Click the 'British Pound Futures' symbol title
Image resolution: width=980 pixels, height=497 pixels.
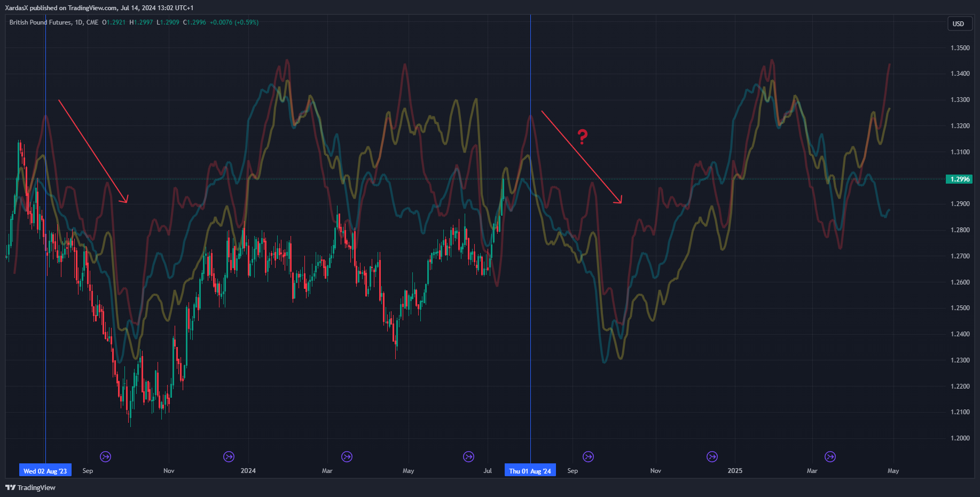pyautogui.click(x=40, y=22)
